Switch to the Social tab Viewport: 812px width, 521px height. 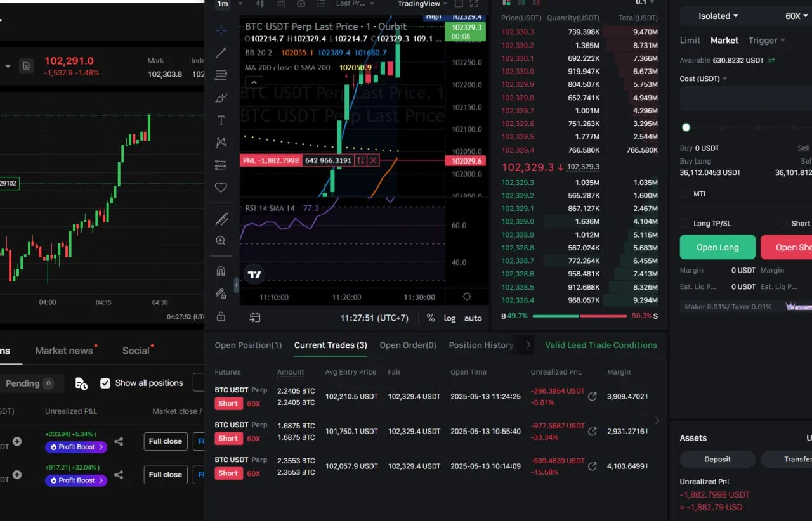click(x=136, y=351)
